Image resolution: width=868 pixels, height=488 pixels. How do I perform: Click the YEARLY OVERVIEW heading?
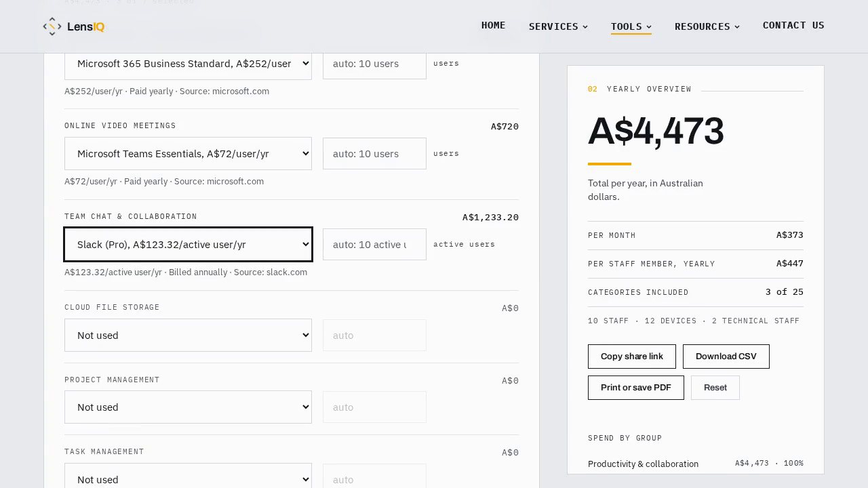click(x=649, y=89)
